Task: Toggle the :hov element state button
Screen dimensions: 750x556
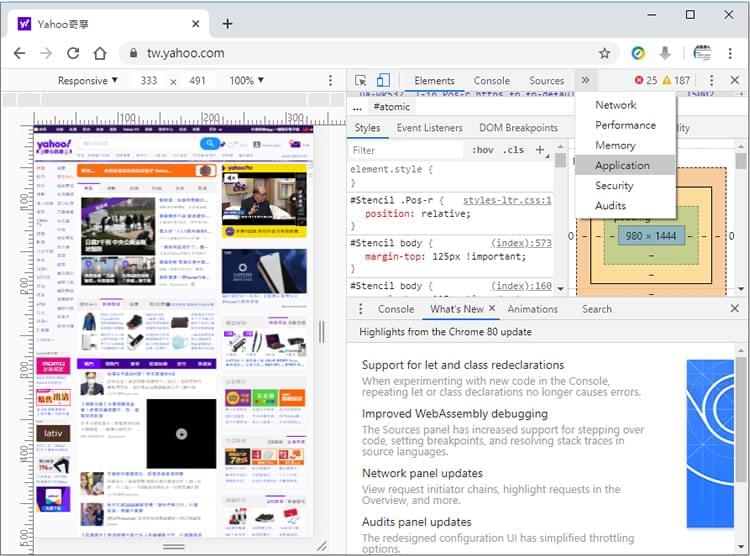Action: pos(483,150)
